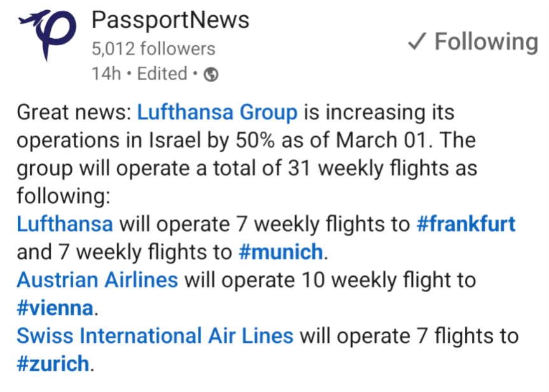Open the Lufthansa company mention
Image resolution: width=549 pixels, height=392 pixels.
point(65,223)
